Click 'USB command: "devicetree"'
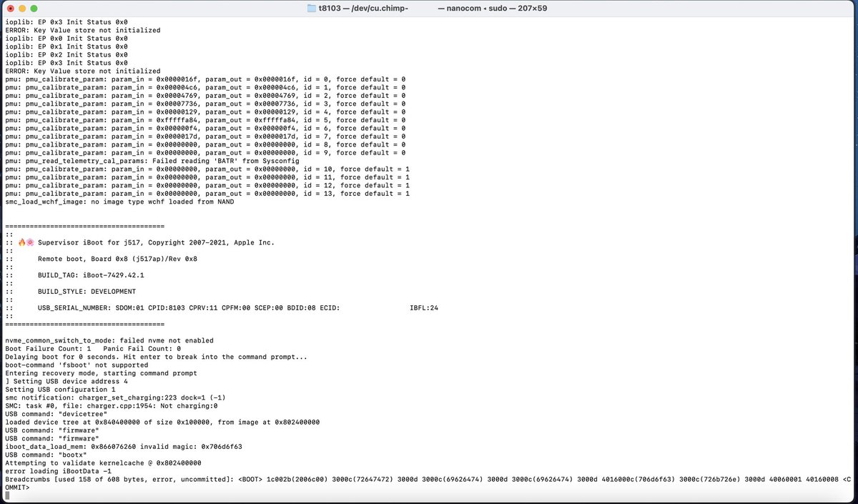The width and height of the screenshot is (858, 504). 55,414
